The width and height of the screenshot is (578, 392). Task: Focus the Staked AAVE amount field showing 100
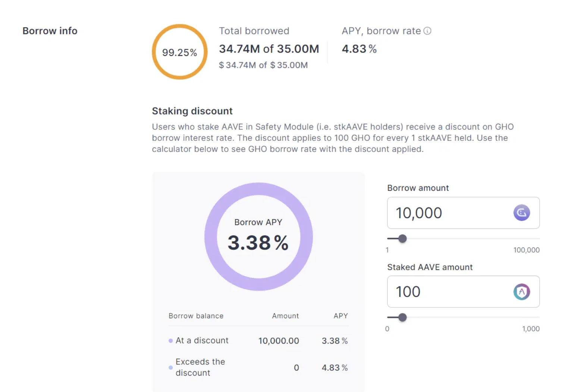[447, 292]
